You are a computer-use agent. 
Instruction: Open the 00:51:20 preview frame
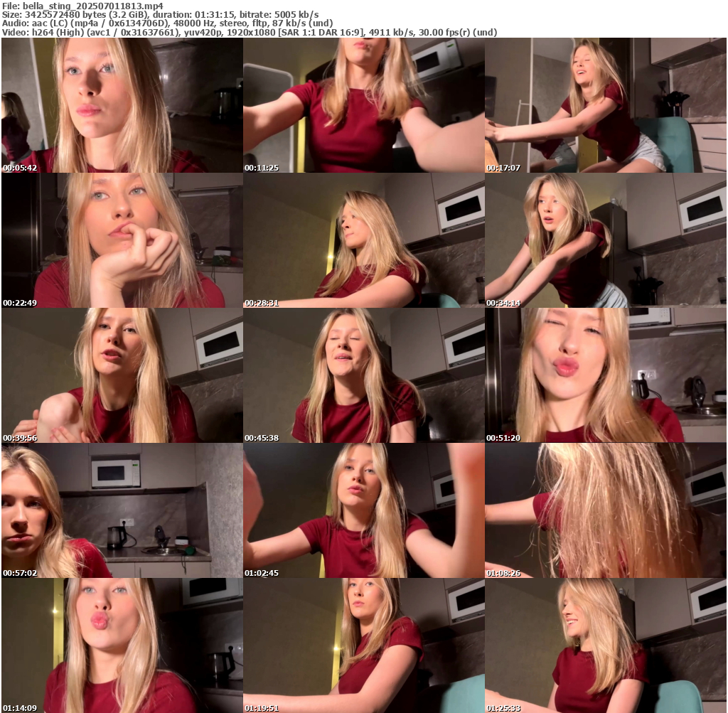[606, 375]
